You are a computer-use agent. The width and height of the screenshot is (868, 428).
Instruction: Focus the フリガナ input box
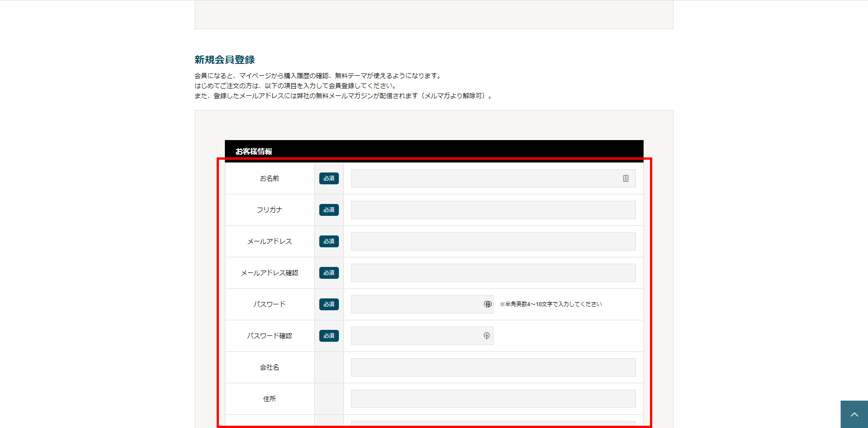click(493, 210)
